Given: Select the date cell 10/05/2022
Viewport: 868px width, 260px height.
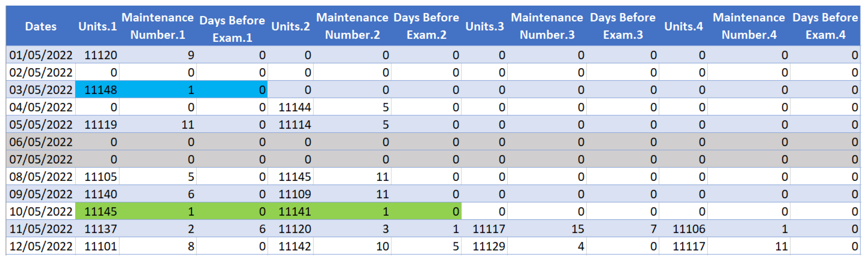Looking at the screenshot, I should pyautogui.click(x=41, y=212).
